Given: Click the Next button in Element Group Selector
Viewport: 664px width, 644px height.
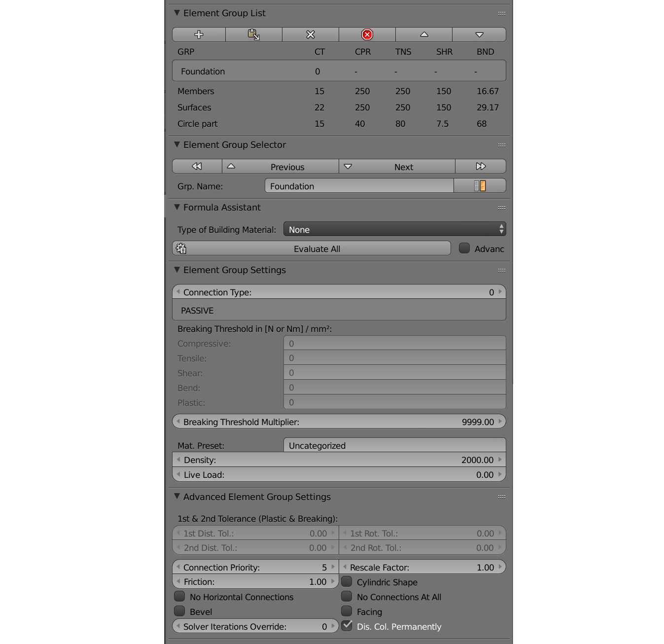Looking at the screenshot, I should [403, 167].
